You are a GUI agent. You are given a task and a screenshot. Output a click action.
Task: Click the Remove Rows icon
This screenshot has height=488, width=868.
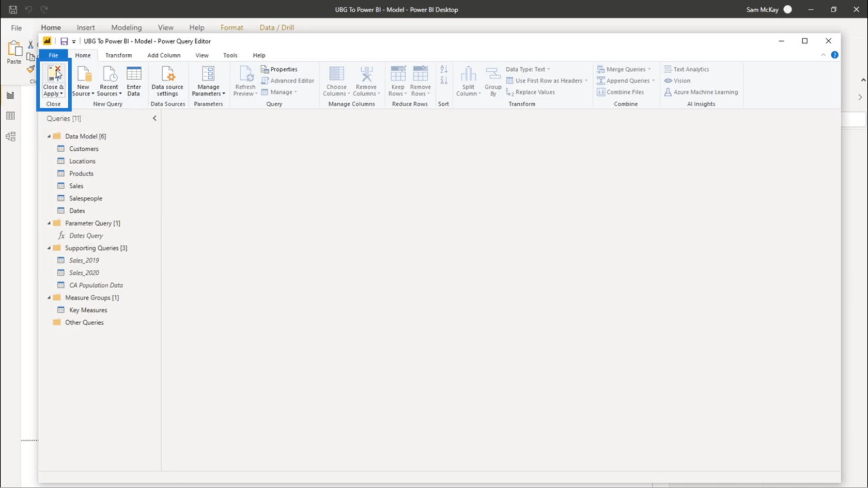coord(420,74)
